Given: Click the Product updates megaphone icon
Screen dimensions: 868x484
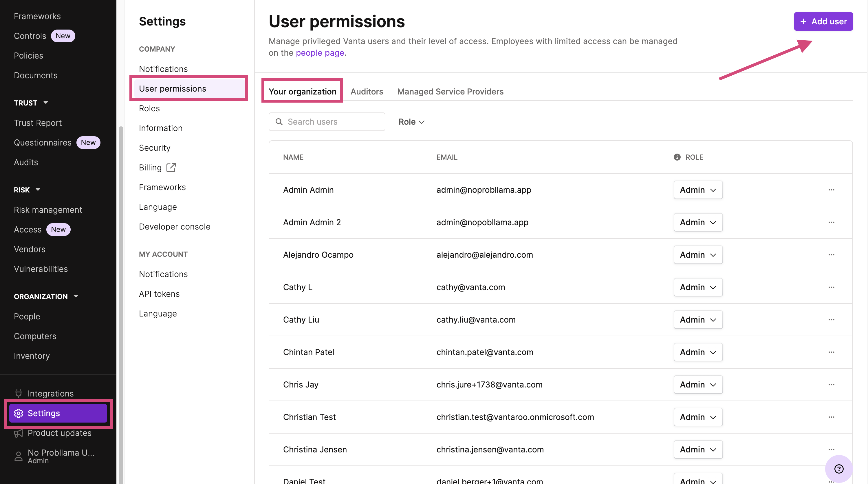Looking at the screenshot, I should pos(19,433).
